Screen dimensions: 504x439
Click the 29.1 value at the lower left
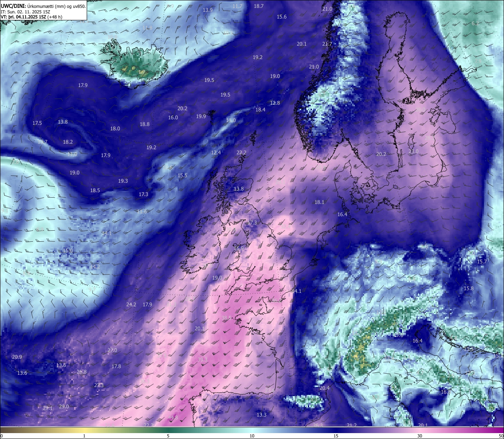click(48, 408)
